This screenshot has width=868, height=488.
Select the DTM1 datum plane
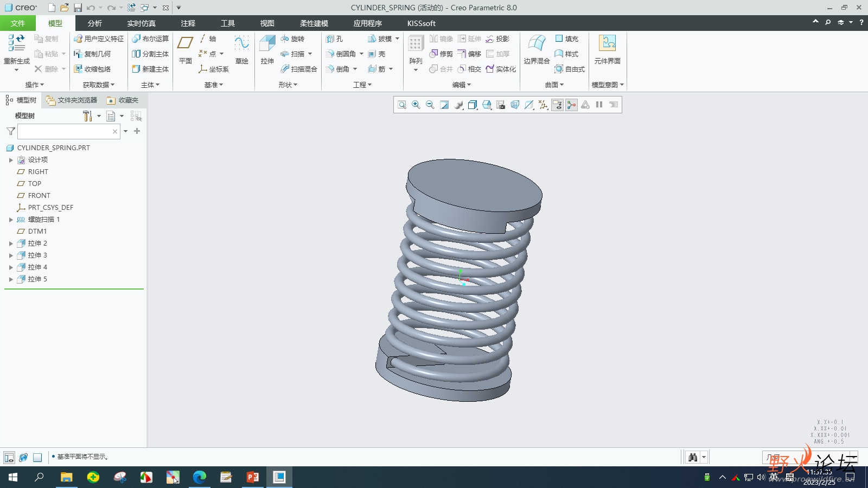[37, 232]
